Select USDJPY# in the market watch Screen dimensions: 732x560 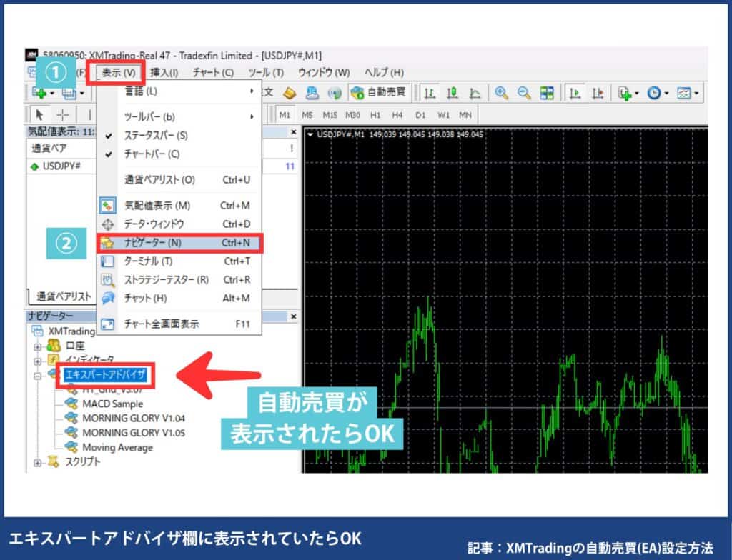(61, 166)
